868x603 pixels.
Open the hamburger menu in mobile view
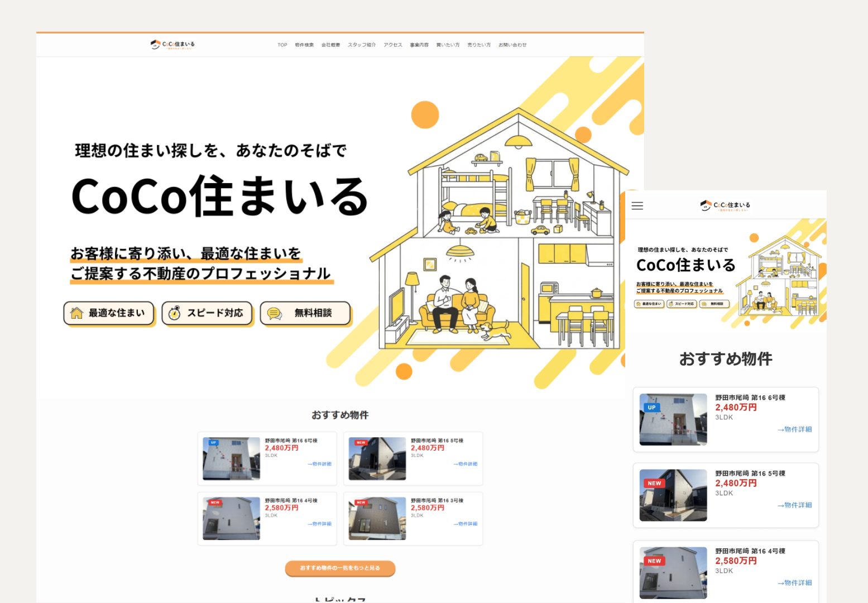pyautogui.click(x=637, y=205)
